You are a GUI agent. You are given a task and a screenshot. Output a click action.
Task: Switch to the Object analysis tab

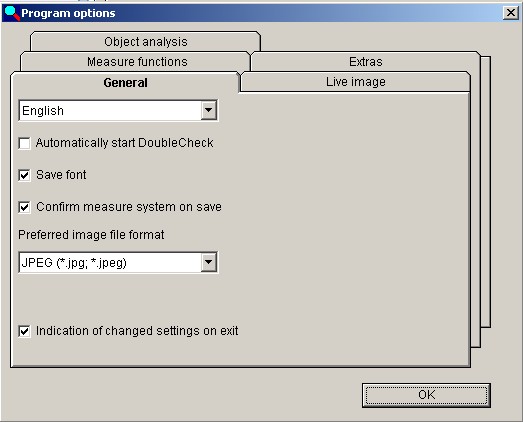coord(145,42)
